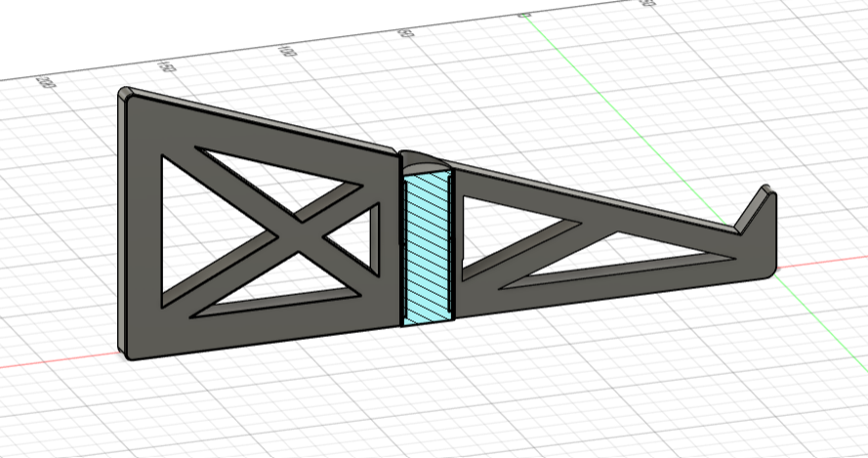Image resolution: width=868 pixels, height=458 pixels.
Task: Click the grid label "200"
Action: (45, 82)
